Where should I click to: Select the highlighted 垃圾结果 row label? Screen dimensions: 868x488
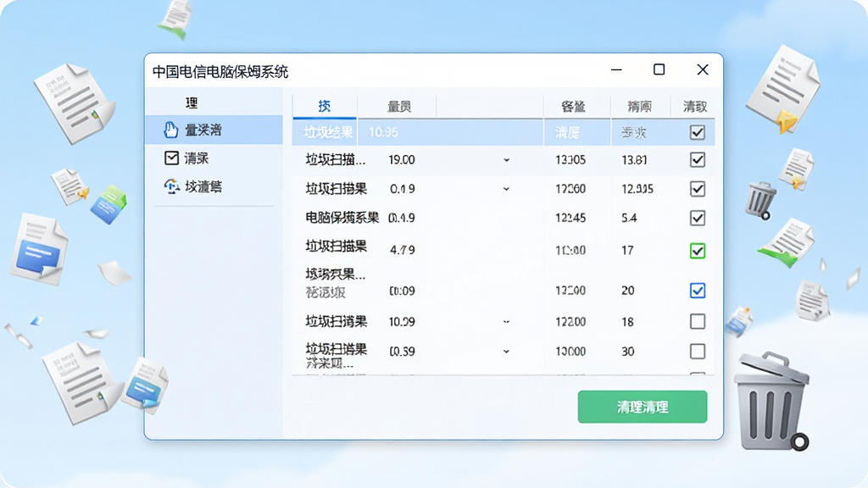click(328, 132)
